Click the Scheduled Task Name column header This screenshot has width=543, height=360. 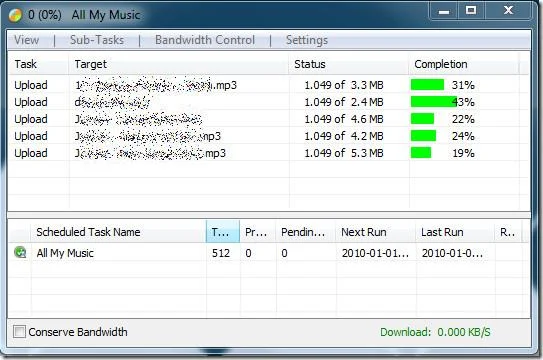tap(119, 232)
